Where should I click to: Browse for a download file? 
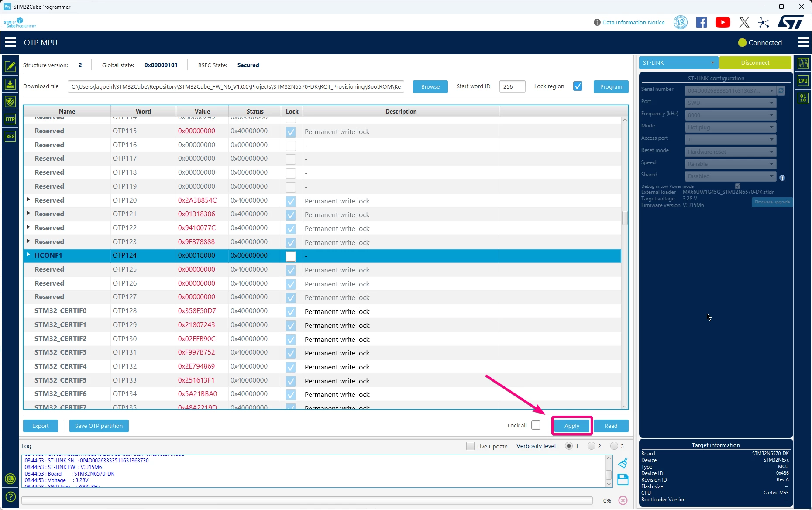[x=430, y=86]
